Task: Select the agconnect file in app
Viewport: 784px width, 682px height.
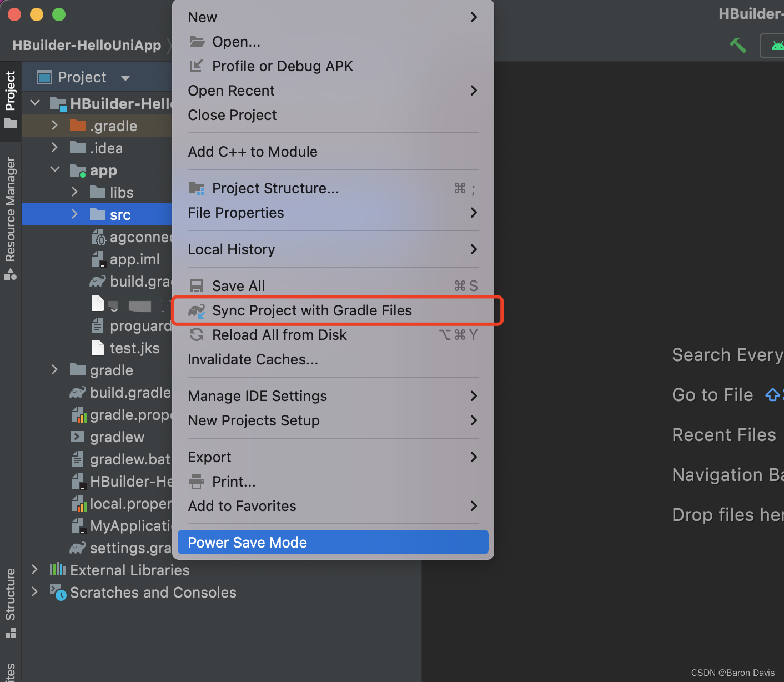Action: [140, 237]
